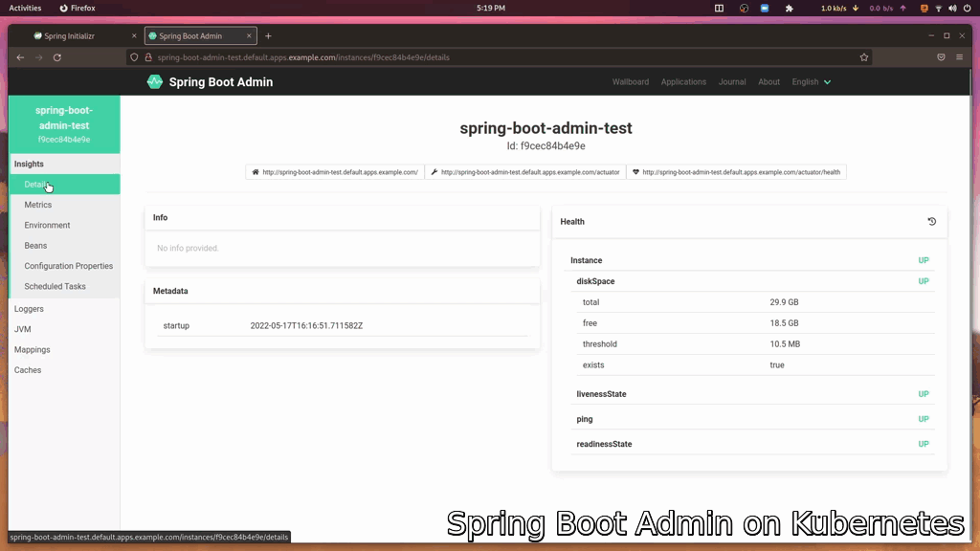The width and height of the screenshot is (980, 551).
Task: Select Metrics in the Insights sidebar
Action: coord(38,205)
